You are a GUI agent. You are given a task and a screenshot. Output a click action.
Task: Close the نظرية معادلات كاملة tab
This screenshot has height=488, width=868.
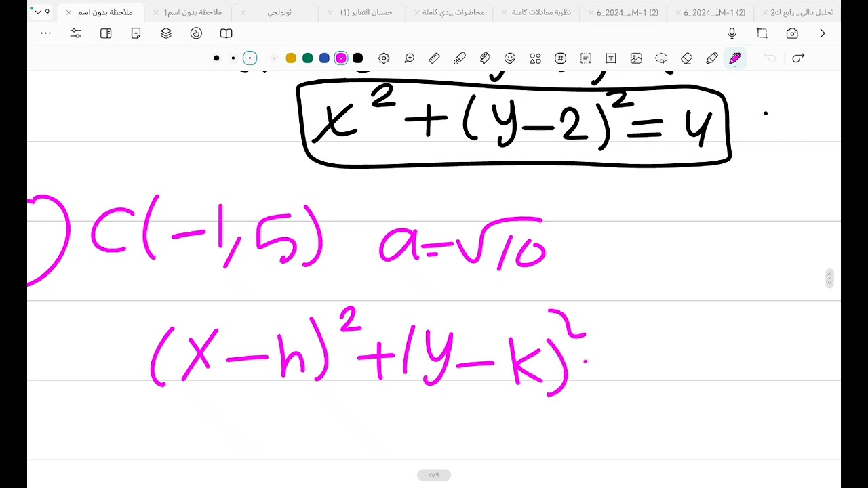click(x=504, y=12)
